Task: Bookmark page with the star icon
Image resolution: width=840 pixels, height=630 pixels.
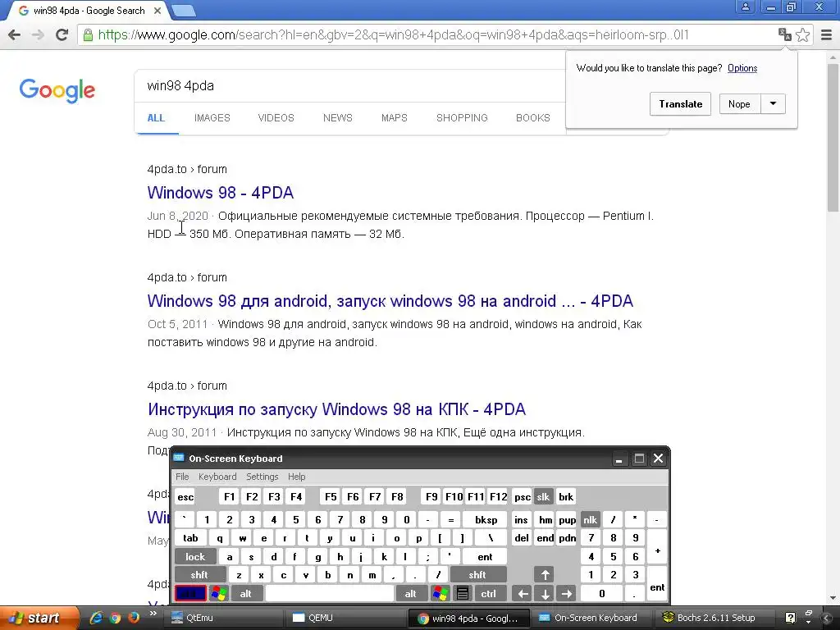Action: pyautogui.click(x=802, y=34)
